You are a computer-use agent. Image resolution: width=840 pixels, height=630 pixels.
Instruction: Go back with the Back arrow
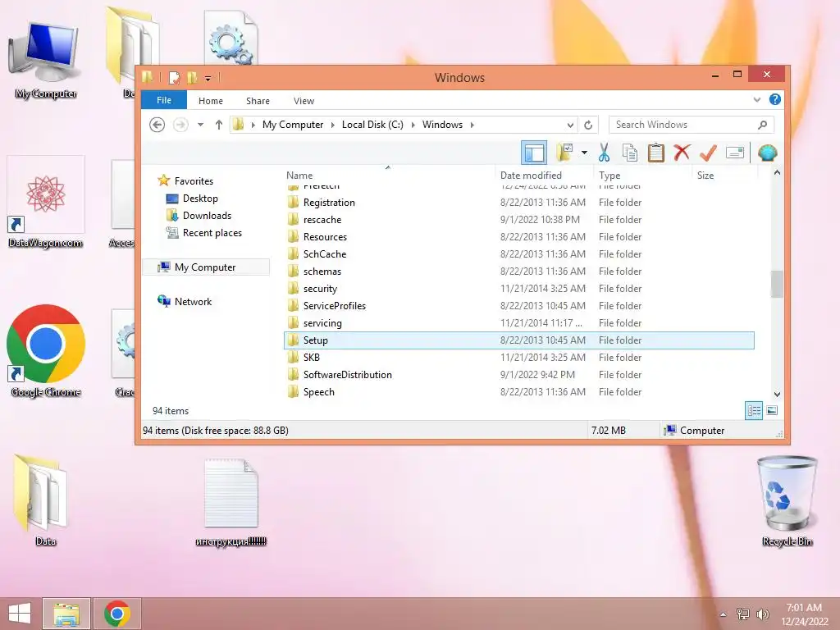coord(157,125)
